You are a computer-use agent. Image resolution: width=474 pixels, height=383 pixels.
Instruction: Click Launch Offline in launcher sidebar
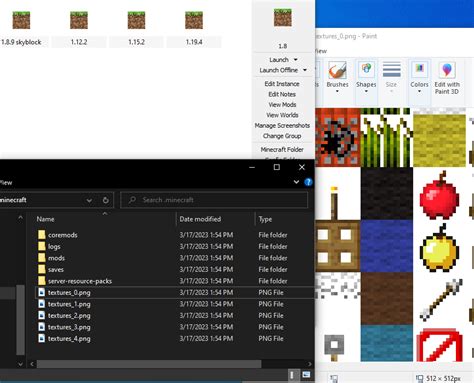(279, 70)
